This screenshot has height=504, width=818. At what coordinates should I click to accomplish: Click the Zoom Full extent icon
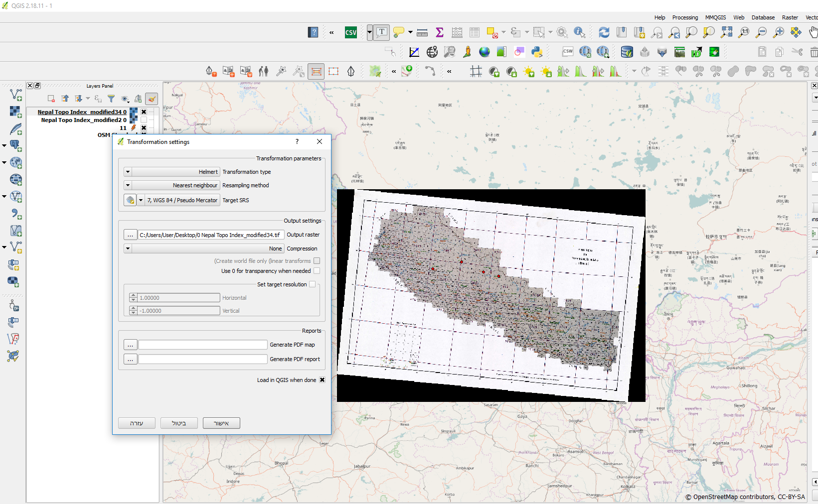tap(727, 32)
